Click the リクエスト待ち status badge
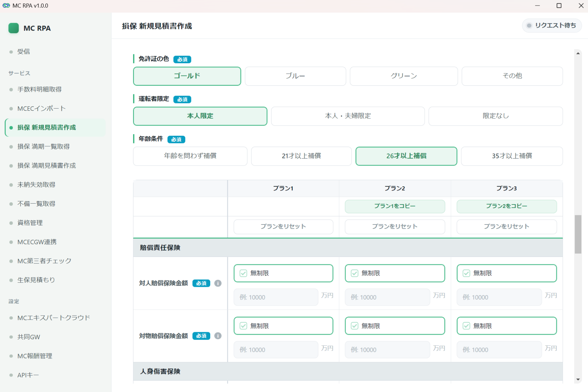Screen dimensions: 588x392 (552, 26)
